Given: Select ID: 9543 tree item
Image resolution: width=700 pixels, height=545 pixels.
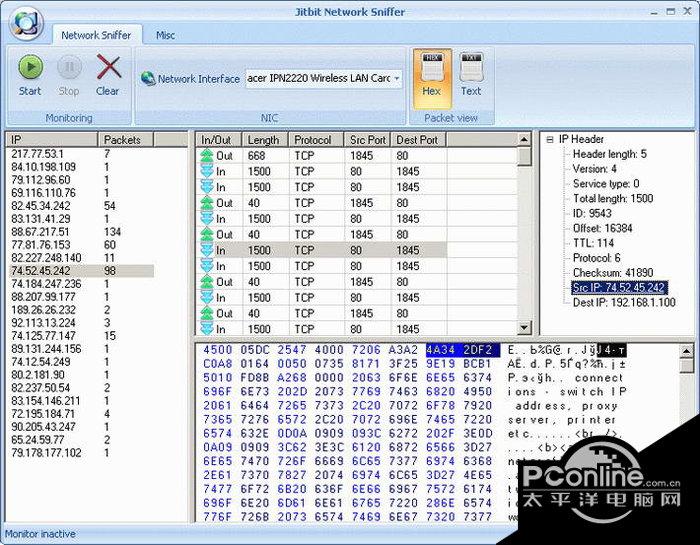Looking at the screenshot, I should pos(592,213).
